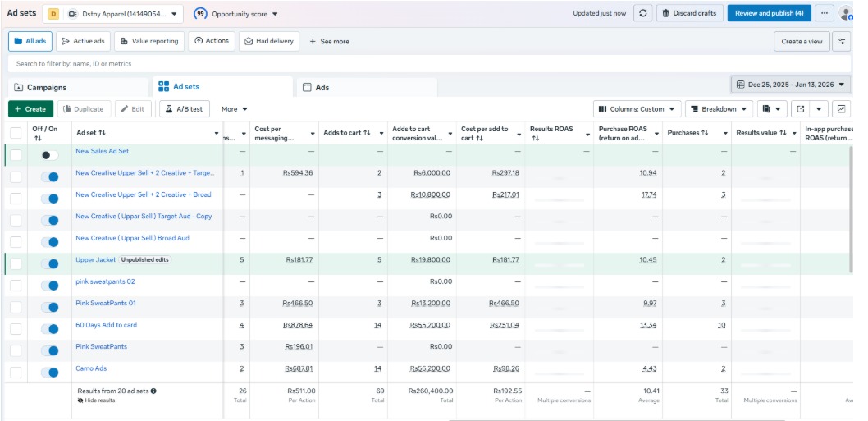Click the Duplicate button

pos(85,109)
